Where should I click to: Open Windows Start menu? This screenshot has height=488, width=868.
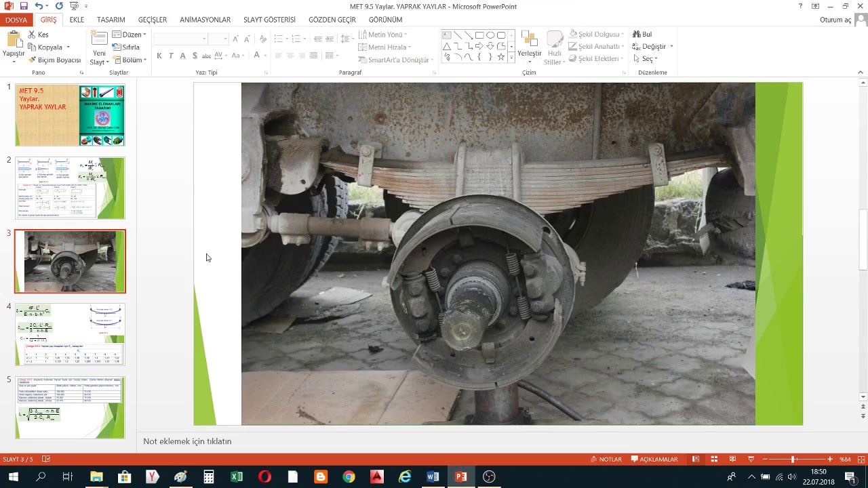(13, 476)
